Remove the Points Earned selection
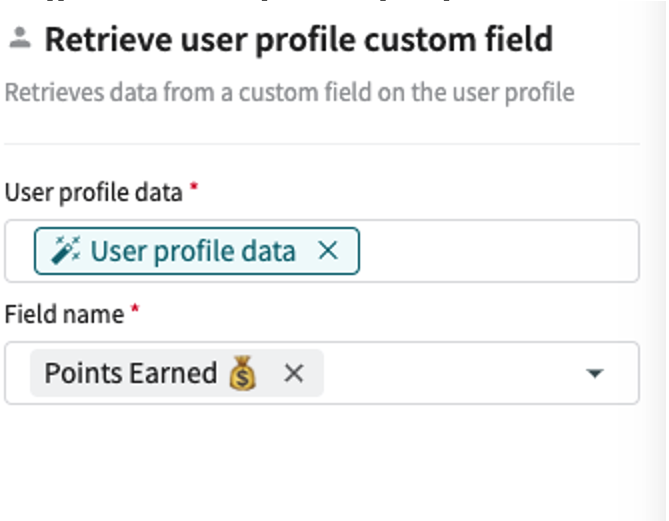 click(x=293, y=373)
